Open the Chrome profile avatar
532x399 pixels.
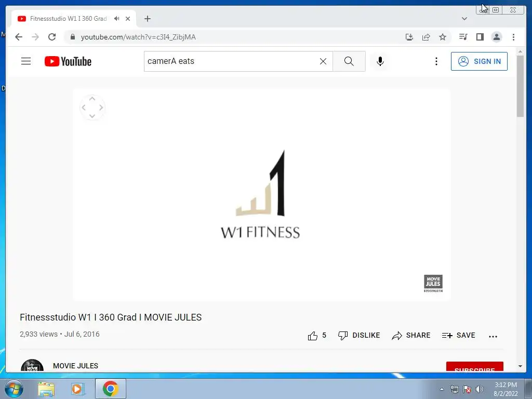496,37
